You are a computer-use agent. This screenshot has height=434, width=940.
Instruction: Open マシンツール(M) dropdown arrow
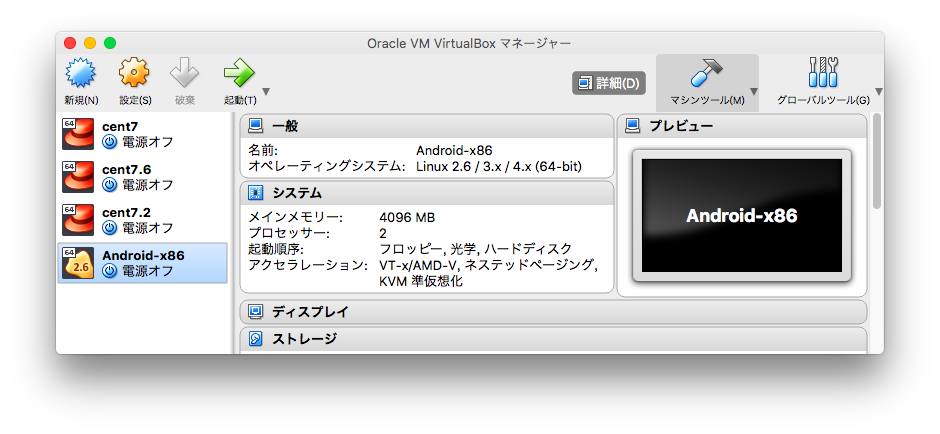click(754, 92)
